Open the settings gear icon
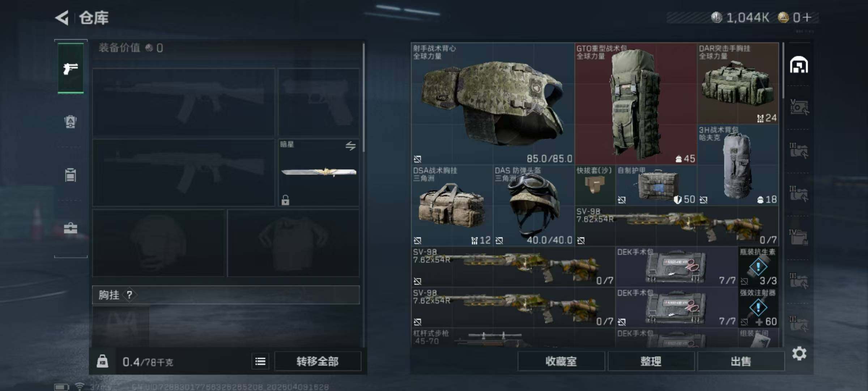The image size is (868, 391). [799, 353]
